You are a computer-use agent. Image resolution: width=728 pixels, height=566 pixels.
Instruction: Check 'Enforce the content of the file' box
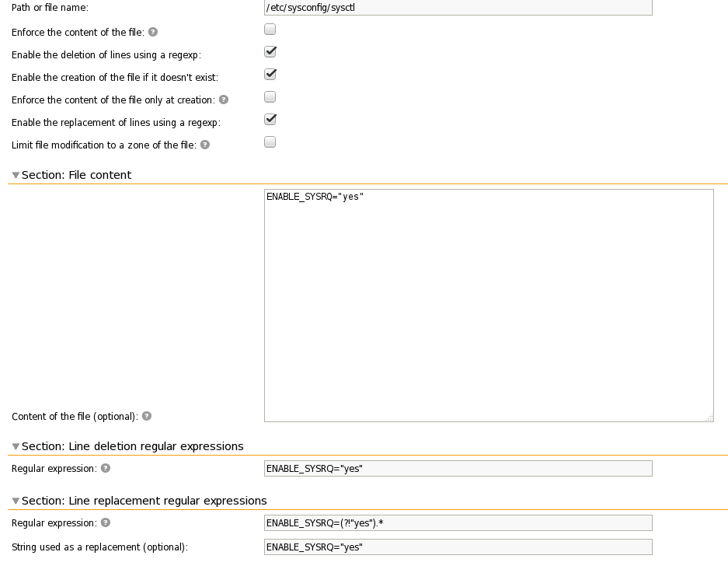(x=270, y=30)
